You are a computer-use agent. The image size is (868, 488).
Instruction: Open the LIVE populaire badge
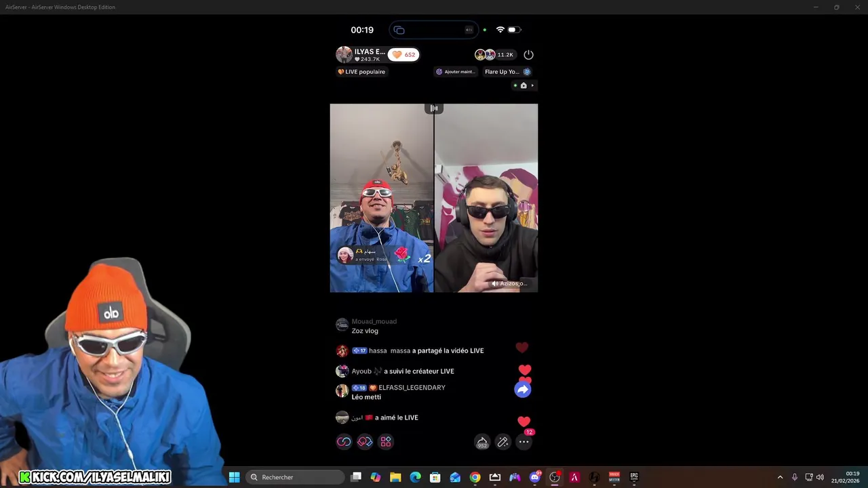click(361, 72)
